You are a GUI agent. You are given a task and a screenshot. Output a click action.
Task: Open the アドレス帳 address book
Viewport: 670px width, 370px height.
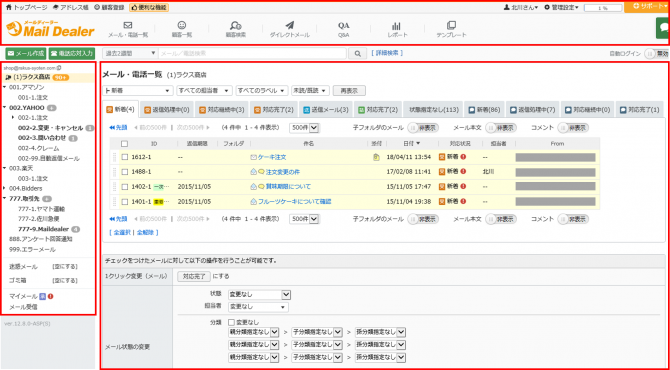click(x=71, y=7)
